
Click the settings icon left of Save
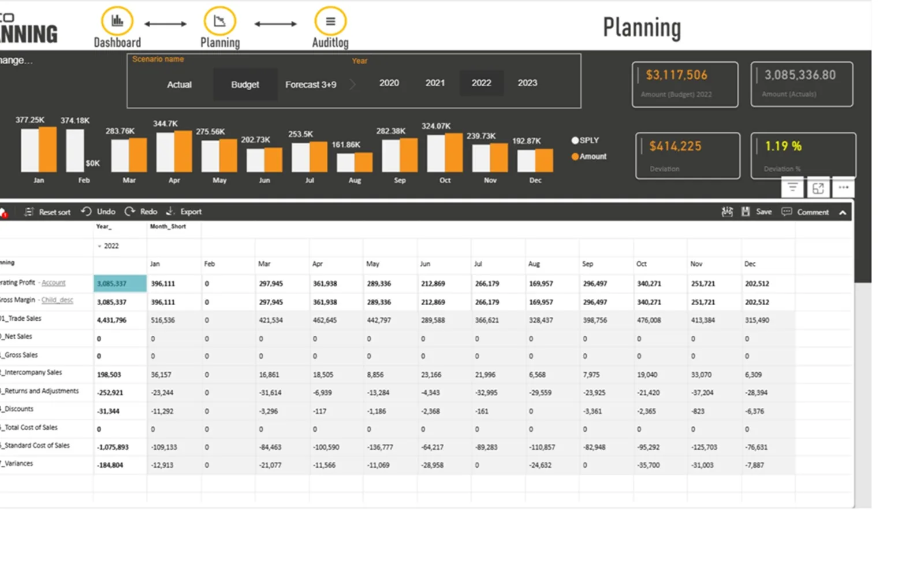[727, 212]
